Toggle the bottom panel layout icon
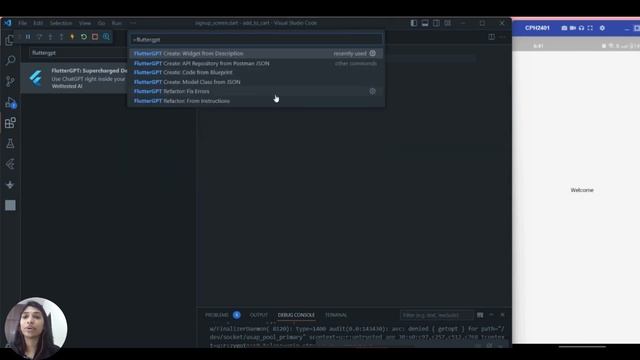The height and width of the screenshot is (360, 640). click(x=425, y=23)
